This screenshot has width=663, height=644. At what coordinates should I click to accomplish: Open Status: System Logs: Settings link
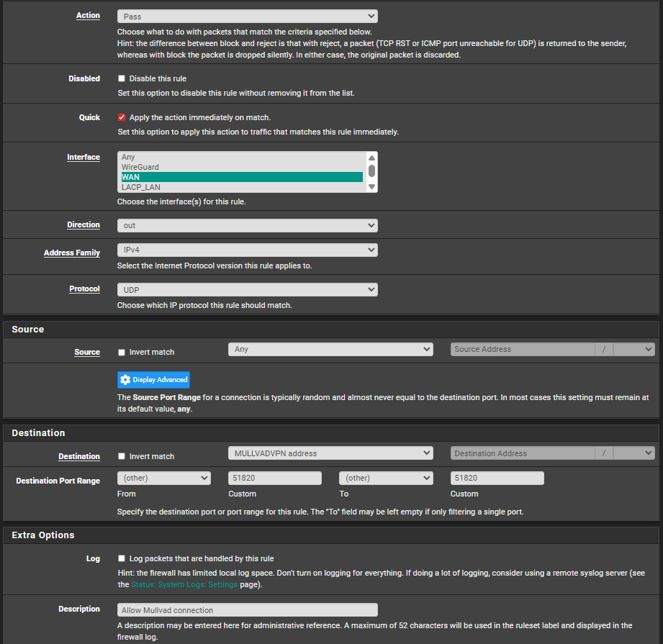(x=184, y=585)
